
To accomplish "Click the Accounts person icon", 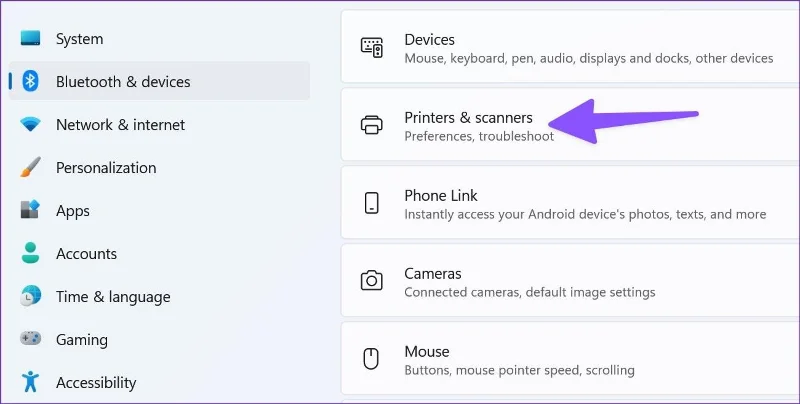I will click(x=30, y=253).
